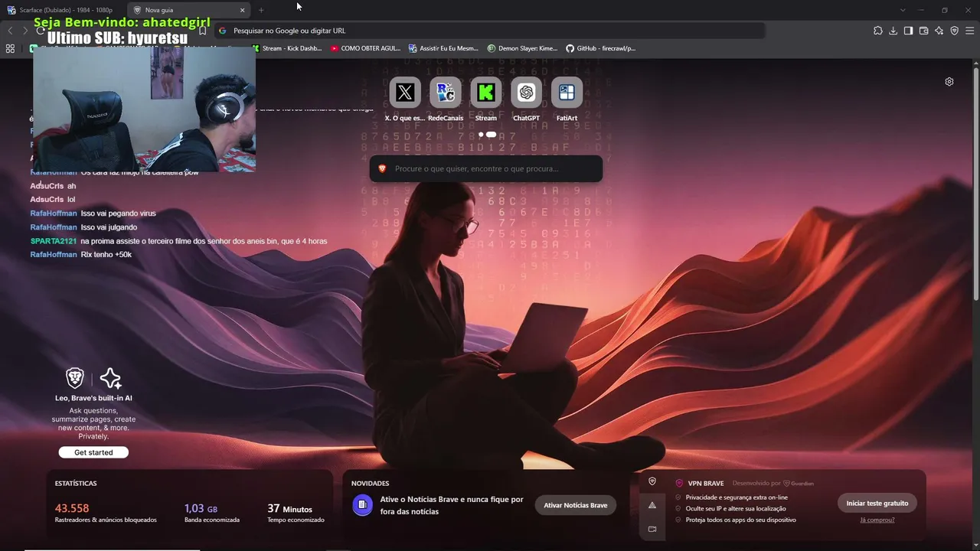Open the RedeCanais top site shortcut
The width and height of the screenshot is (980, 551).
[x=446, y=93]
